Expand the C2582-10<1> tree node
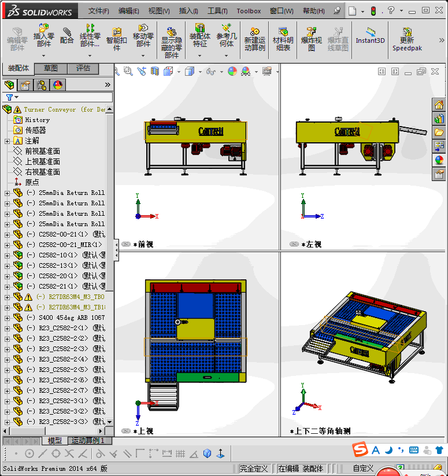This screenshot has width=448, height=476. 7,256
